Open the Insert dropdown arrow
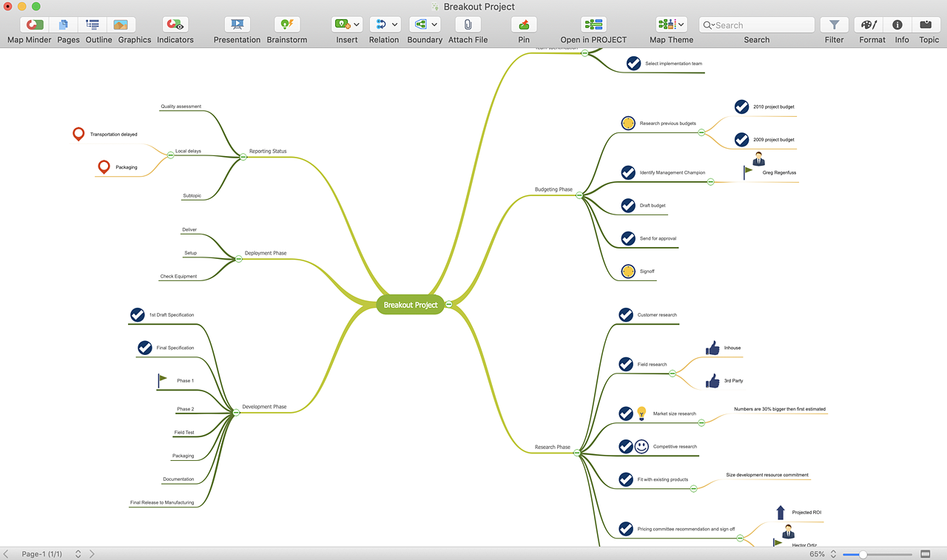This screenshot has width=947, height=560. [x=357, y=24]
